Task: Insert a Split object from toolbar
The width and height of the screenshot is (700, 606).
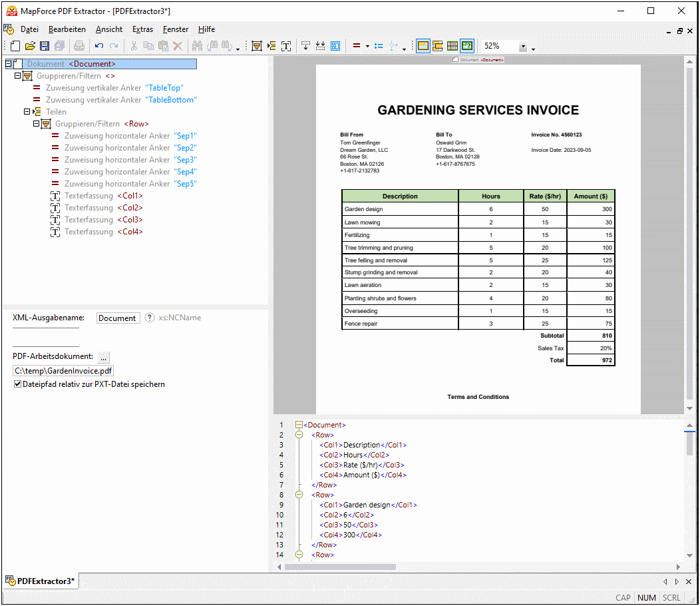Action: pyautogui.click(x=271, y=46)
